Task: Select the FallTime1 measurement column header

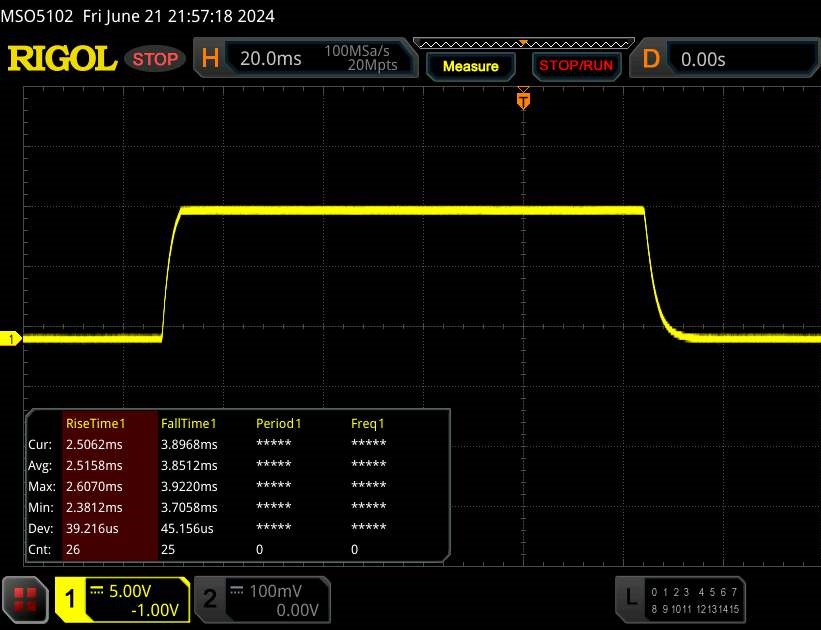Action: click(188, 423)
